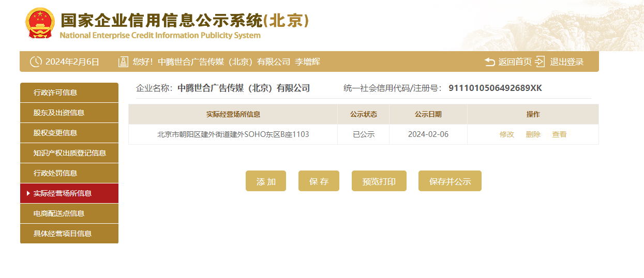The width and height of the screenshot is (644, 278).
Task: Click the 查看 link in the table row
Action: 559,134
